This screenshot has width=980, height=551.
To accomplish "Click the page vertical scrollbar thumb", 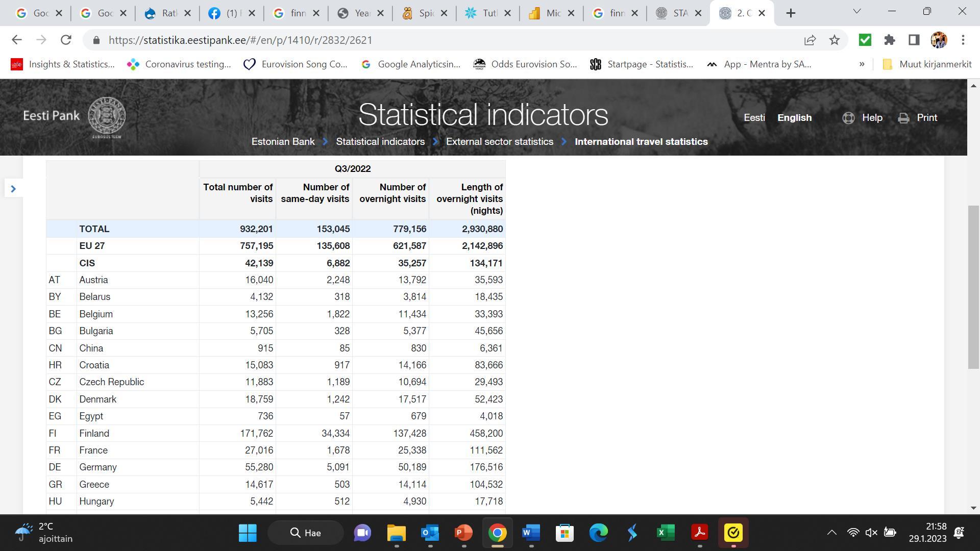I will [973, 287].
